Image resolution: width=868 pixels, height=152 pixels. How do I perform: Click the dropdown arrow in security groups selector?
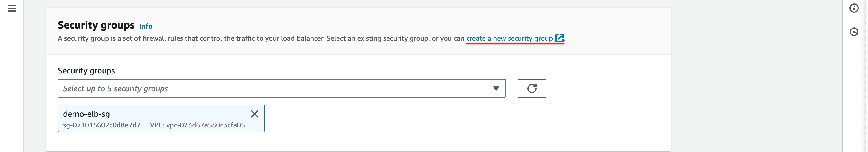[x=496, y=88]
